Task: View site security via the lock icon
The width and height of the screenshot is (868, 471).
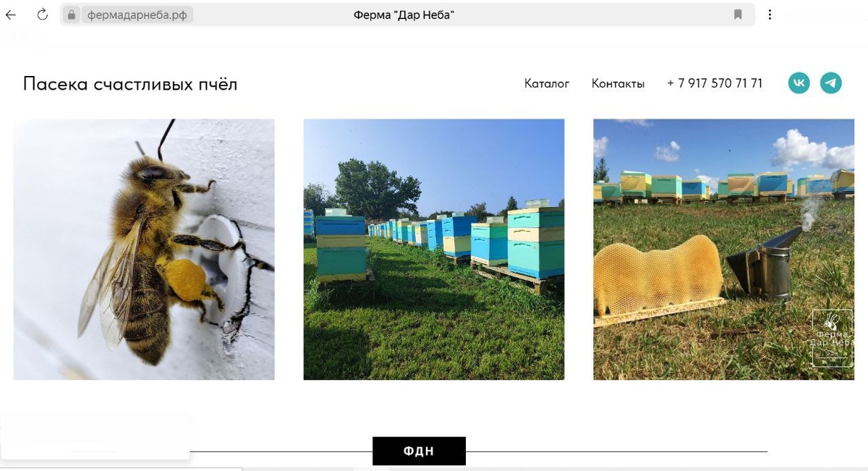Action: pos(71,14)
